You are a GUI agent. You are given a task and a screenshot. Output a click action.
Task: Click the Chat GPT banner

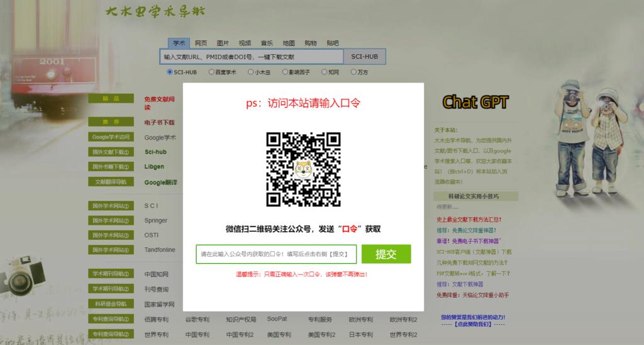[x=475, y=102]
